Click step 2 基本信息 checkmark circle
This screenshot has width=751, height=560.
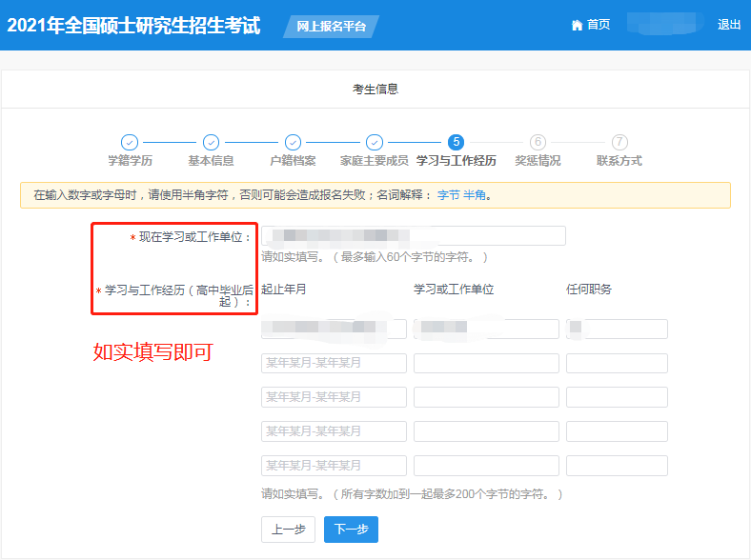pos(211,142)
